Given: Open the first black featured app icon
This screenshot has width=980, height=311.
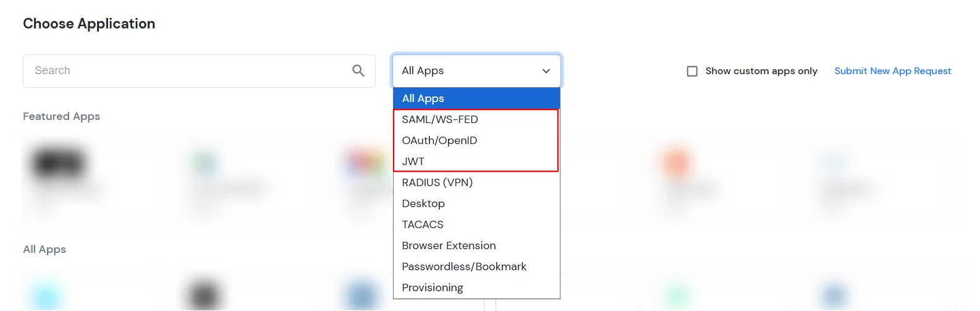Looking at the screenshot, I should pos(57,164).
